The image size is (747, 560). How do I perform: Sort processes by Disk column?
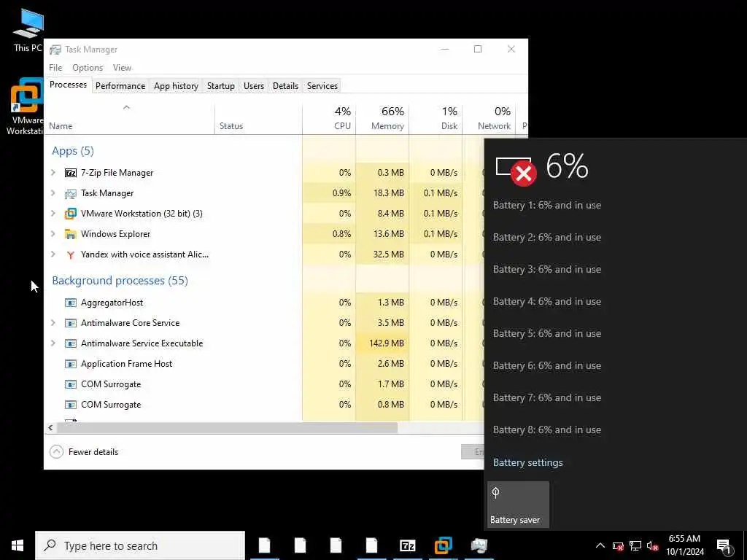pyautogui.click(x=436, y=119)
